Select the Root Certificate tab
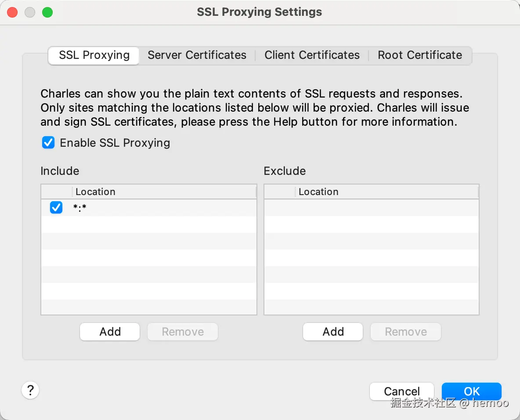The image size is (520, 420). pyautogui.click(x=420, y=55)
